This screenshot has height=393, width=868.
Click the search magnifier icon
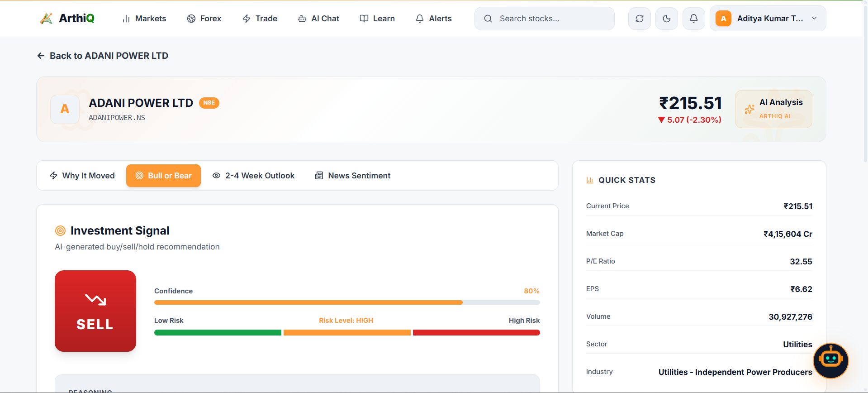tap(488, 19)
